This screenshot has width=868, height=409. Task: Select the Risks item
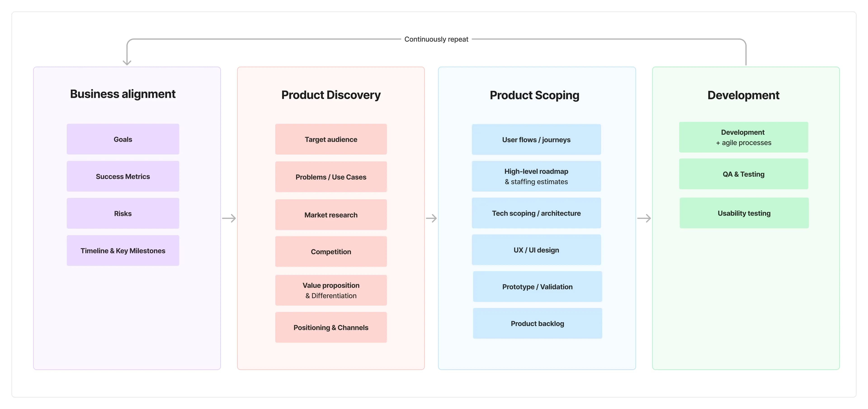click(x=123, y=213)
